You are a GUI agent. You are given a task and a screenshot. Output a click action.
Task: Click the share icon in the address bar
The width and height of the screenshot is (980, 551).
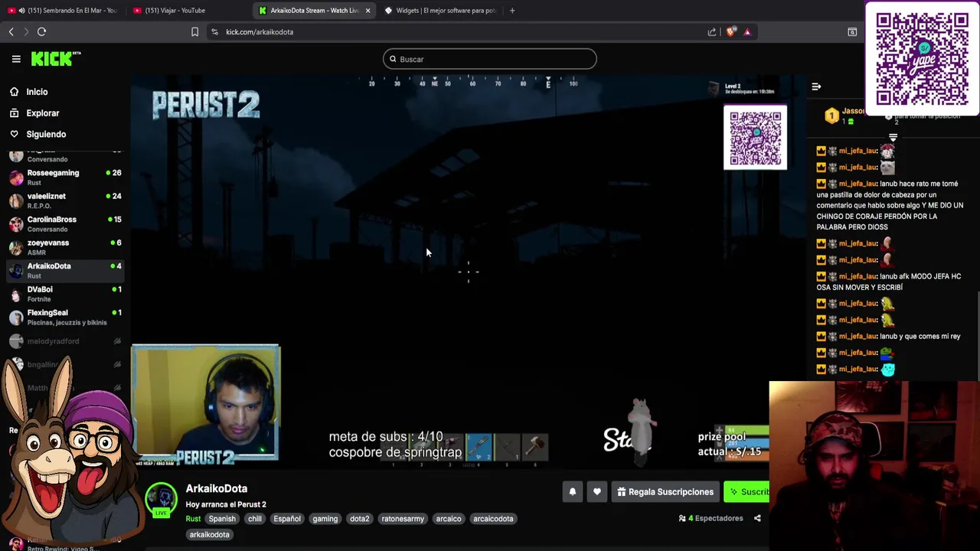click(712, 32)
